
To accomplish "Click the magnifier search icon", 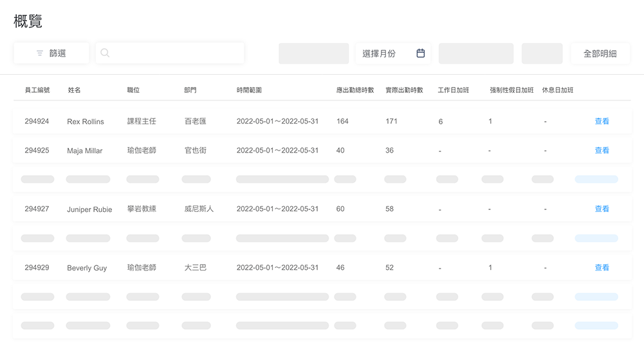I will 105,53.
